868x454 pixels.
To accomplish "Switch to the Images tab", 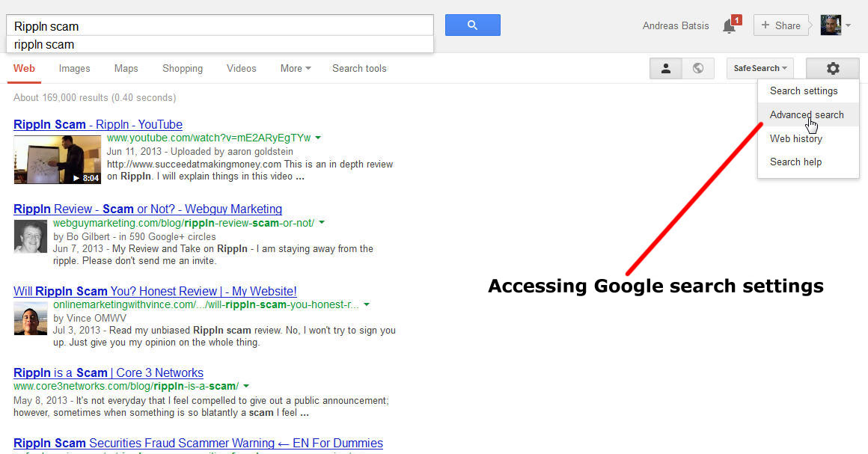I will tap(74, 68).
